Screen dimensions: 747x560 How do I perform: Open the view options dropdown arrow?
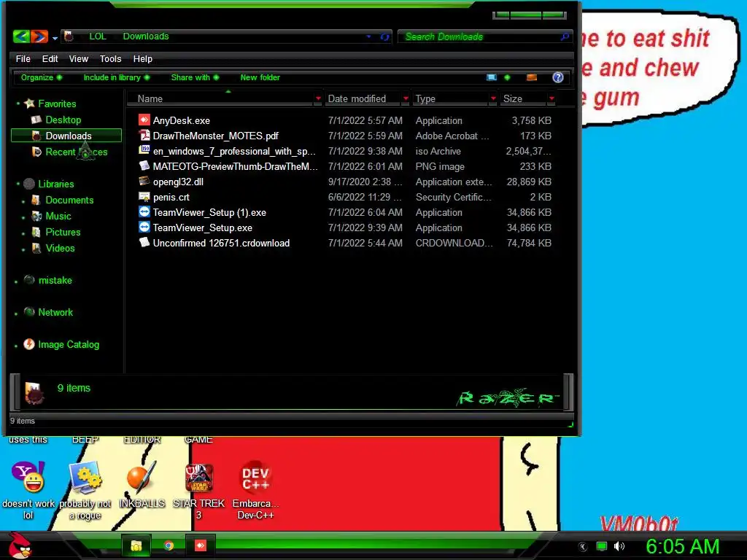(507, 77)
